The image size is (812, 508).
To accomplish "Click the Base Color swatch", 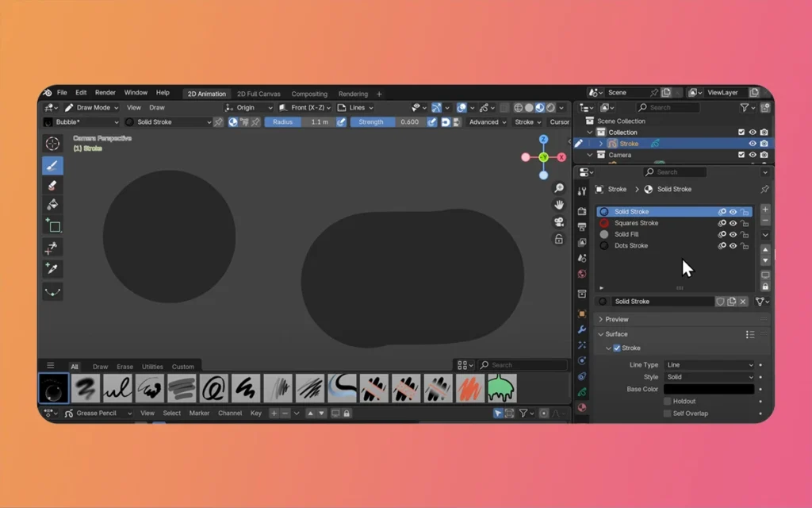I will pyautogui.click(x=709, y=389).
